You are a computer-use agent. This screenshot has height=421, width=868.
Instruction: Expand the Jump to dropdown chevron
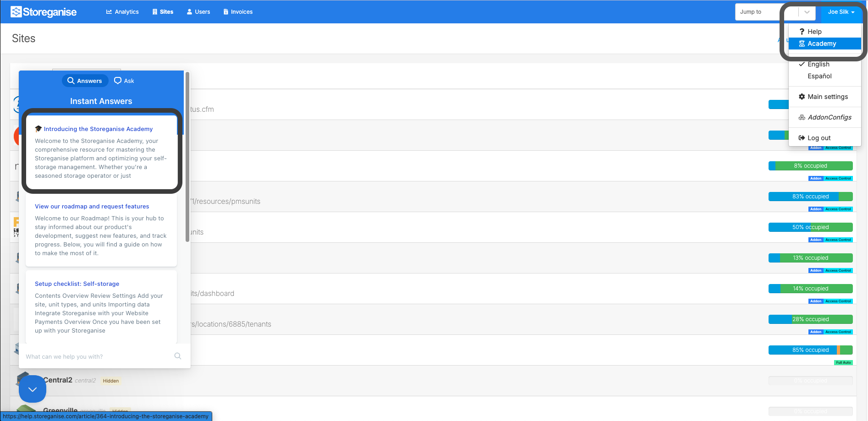click(807, 12)
